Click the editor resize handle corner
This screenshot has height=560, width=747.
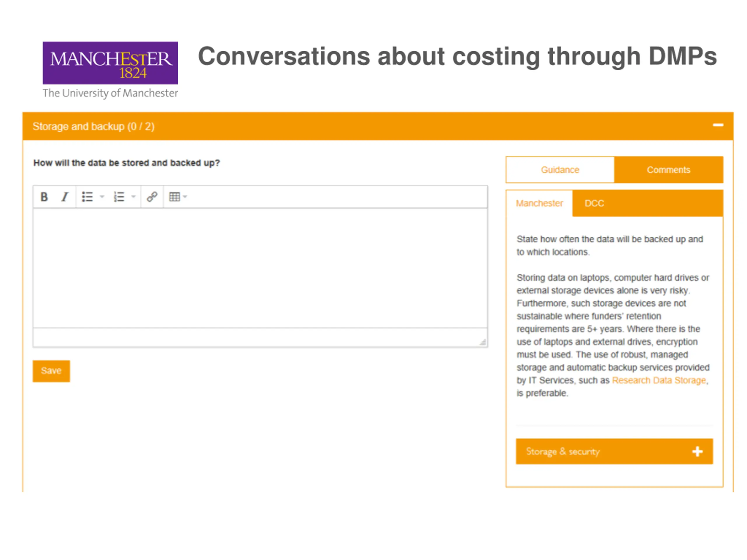[x=483, y=342]
